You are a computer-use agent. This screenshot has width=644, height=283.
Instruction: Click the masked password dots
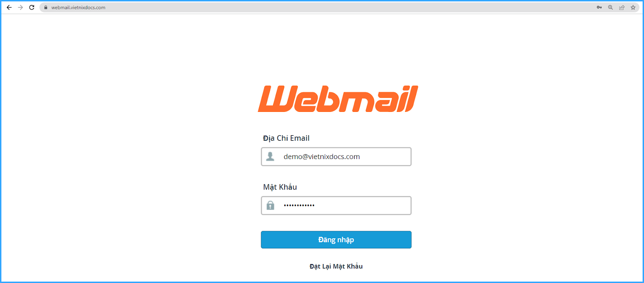pos(299,205)
